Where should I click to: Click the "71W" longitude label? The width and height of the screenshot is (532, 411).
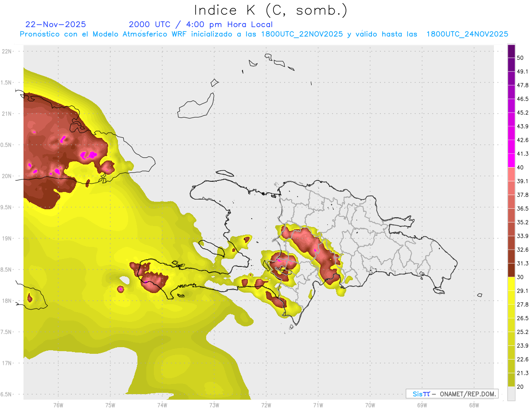pyautogui.click(x=318, y=405)
